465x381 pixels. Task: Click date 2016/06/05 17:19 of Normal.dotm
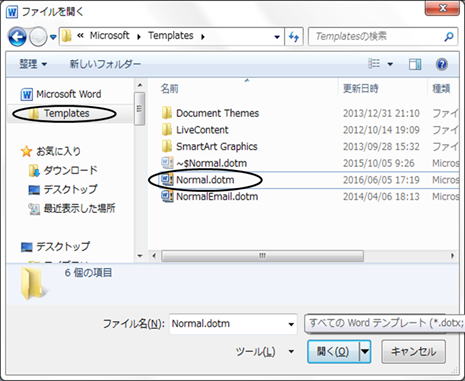[x=381, y=180]
